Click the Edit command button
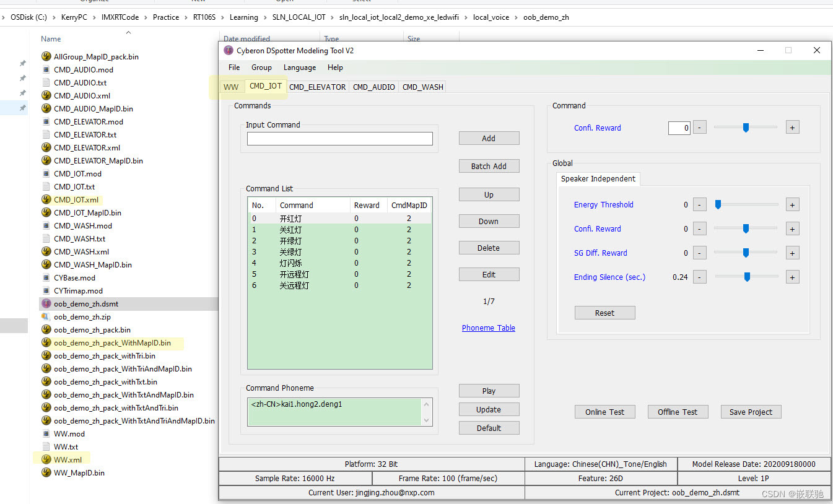This screenshot has height=504, width=833. (x=489, y=274)
